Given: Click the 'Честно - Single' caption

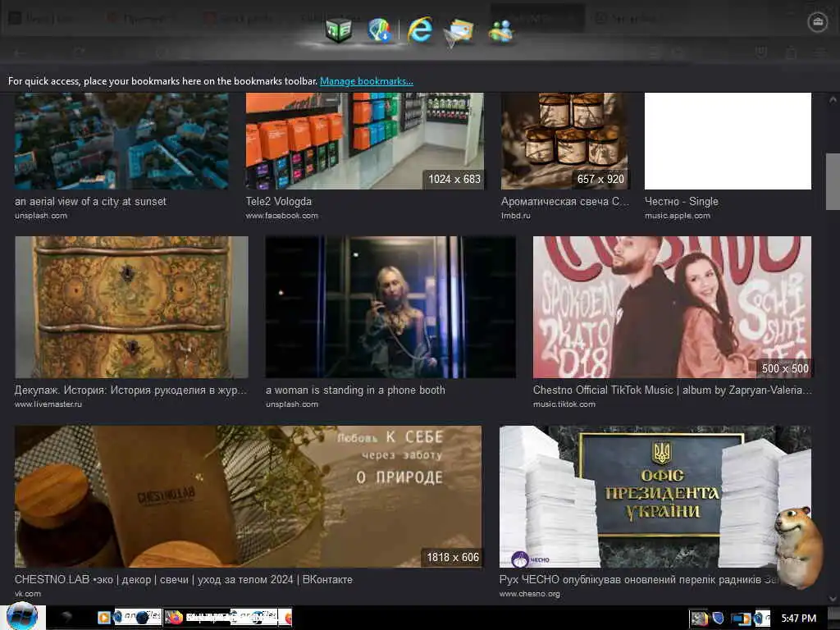Looking at the screenshot, I should (682, 202).
